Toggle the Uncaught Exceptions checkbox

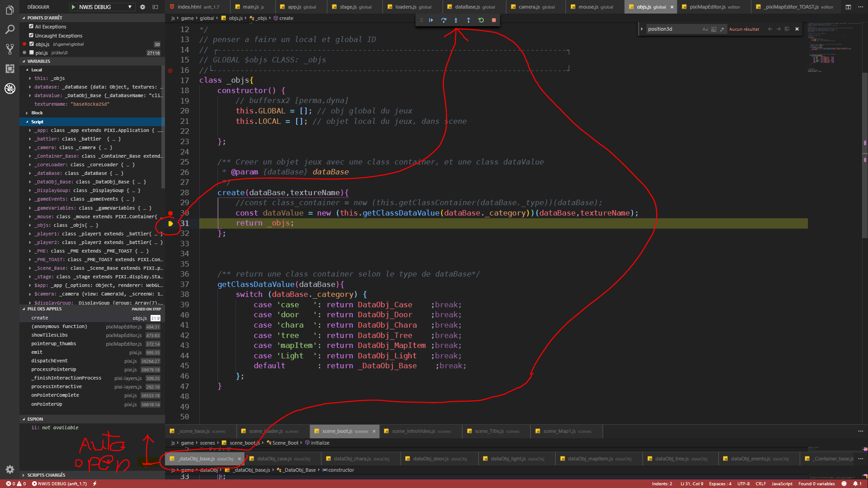[x=32, y=35]
